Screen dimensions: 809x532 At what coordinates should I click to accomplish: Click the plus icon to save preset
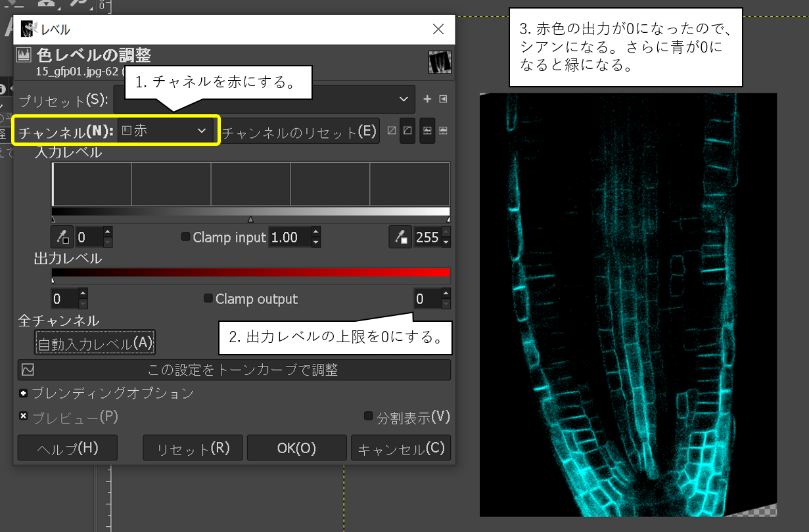coord(427,99)
